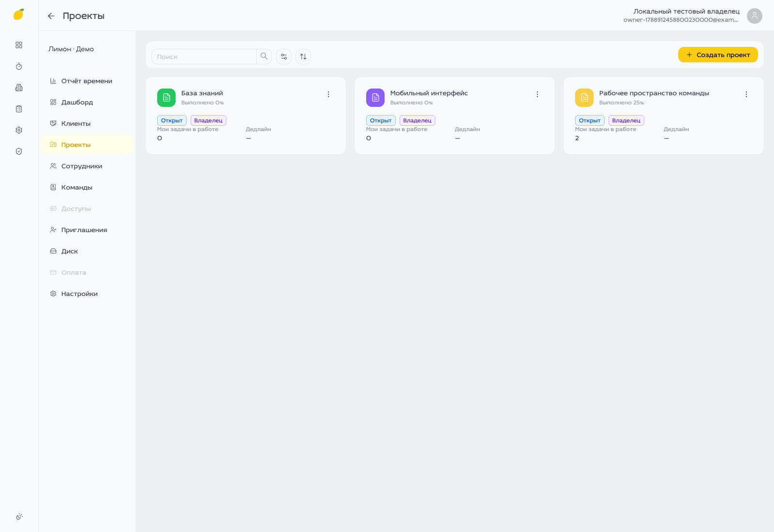Open the three-dot menu for База знаний
This screenshot has width=774, height=532.
coord(328,94)
